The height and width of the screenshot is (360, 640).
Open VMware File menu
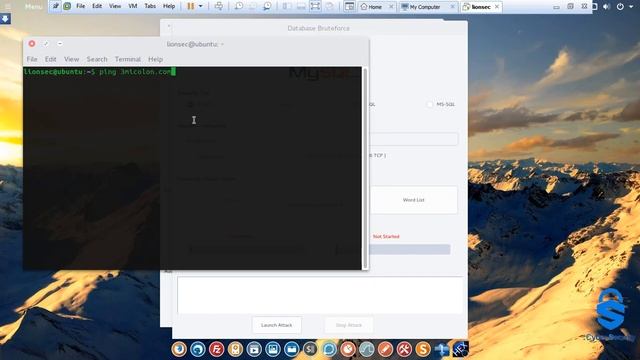81,6
